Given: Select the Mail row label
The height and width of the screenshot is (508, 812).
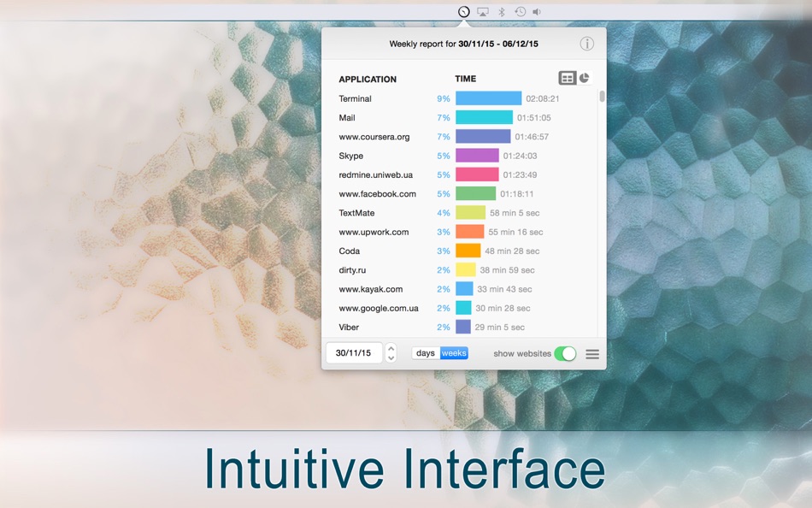Looking at the screenshot, I should (x=347, y=118).
